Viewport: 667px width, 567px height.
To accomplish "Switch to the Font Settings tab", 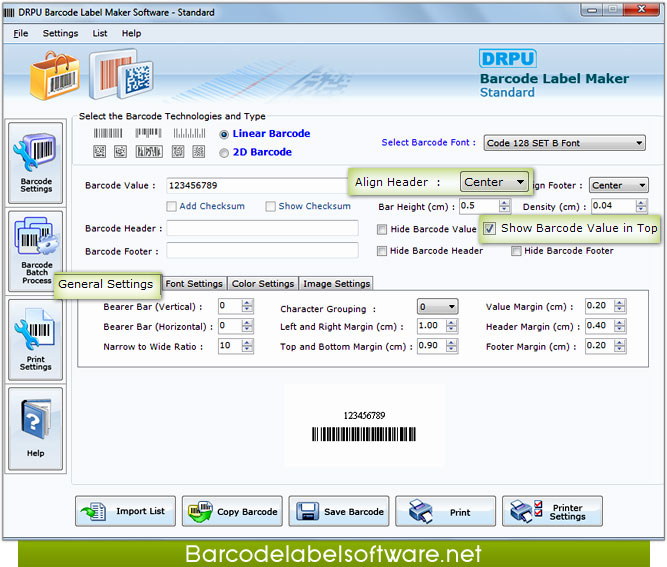I will pos(194,284).
